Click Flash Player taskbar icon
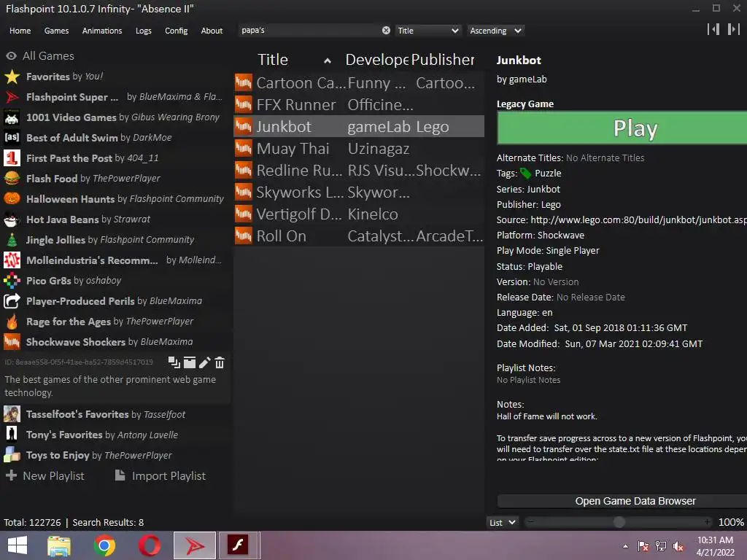The height and width of the screenshot is (560, 747). [239, 545]
